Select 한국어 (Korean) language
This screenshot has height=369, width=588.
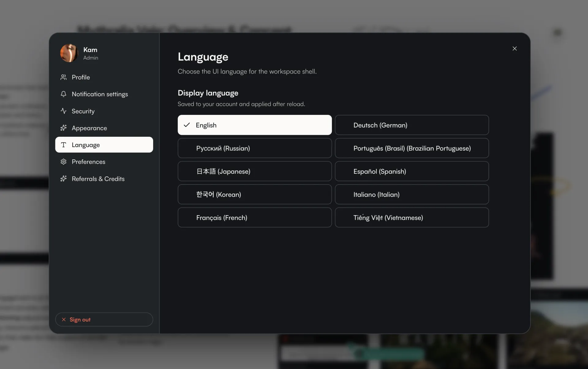pyautogui.click(x=254, y=194)
